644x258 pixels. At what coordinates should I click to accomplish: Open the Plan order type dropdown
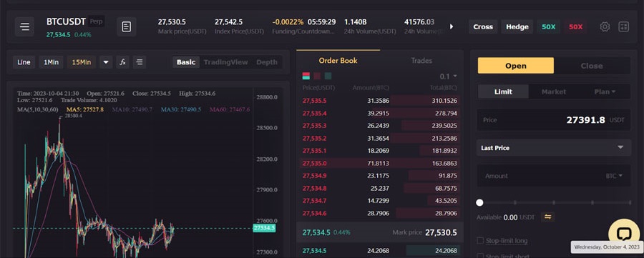tap(605, 92)
